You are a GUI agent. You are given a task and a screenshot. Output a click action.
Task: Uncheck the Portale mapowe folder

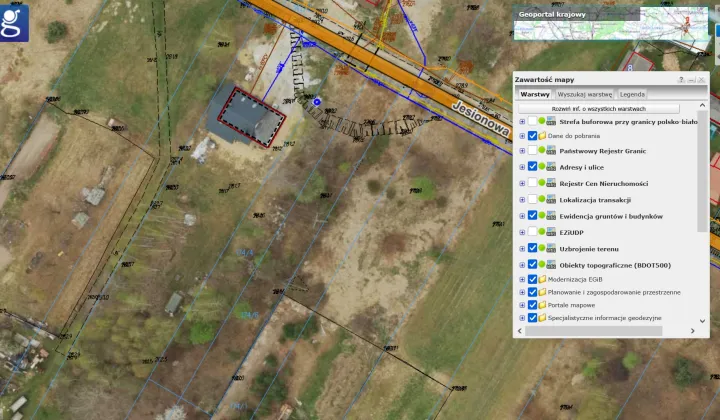(x=532, y=305)
